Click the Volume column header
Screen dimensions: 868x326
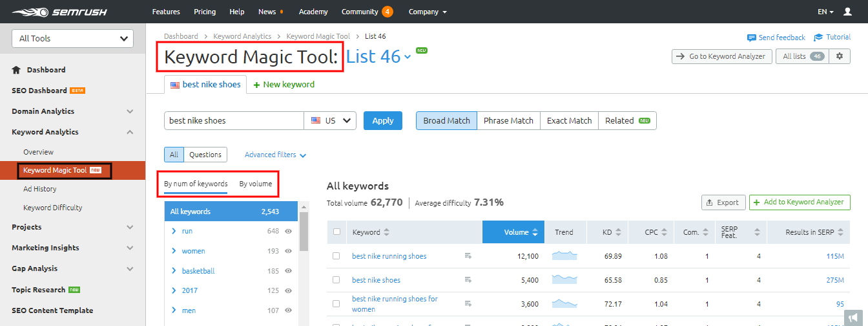click(x=513, y=232)
